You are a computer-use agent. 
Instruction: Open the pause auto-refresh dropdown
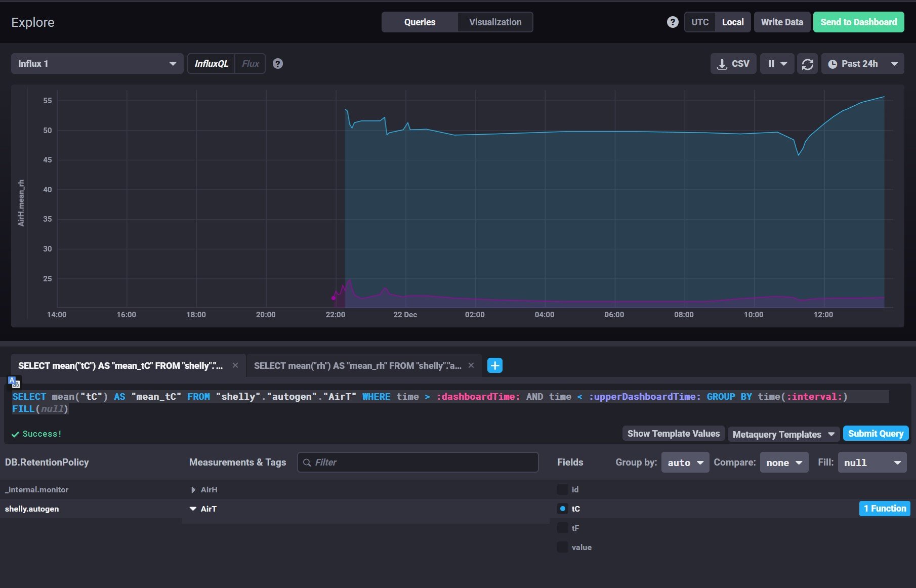pyautogui.click(x=777, y=64)
